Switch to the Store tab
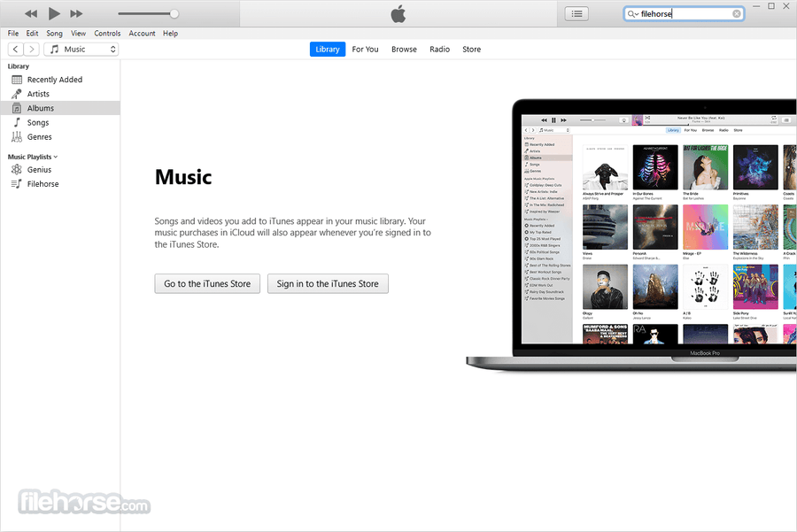Viewport: 797px width, 532px height. [472, 50]
